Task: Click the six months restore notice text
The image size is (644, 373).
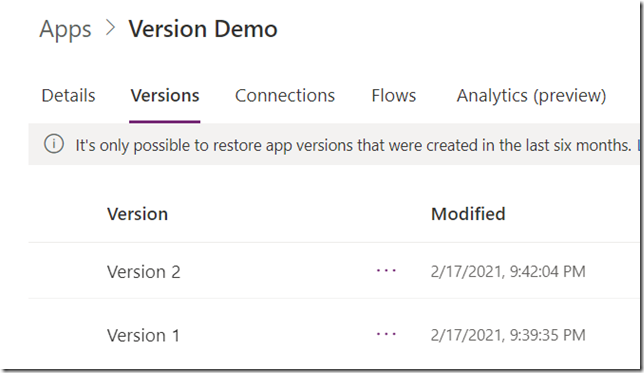Action: 353,145
